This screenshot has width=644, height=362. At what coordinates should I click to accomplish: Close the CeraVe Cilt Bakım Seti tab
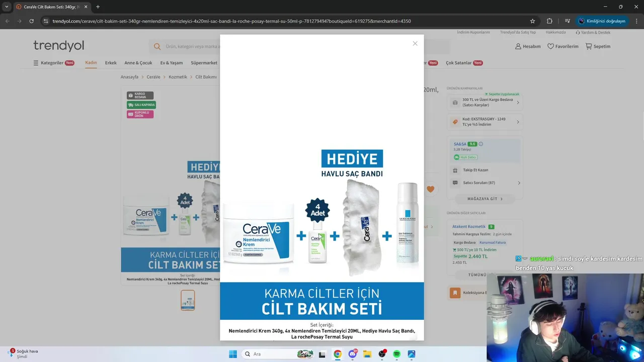click(x=86, y=7)
